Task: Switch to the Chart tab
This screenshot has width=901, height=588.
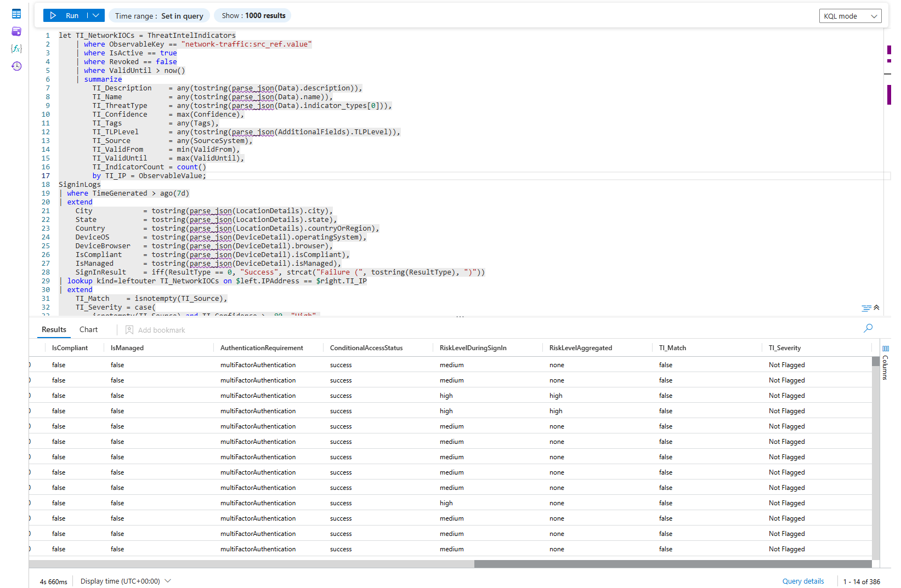Action: tap(88, 329)
